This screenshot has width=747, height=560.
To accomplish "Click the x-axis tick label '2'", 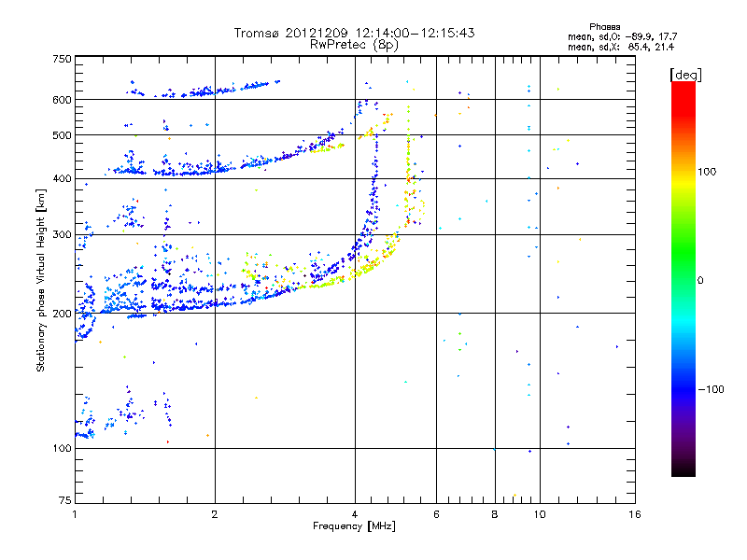I will 215,514.
